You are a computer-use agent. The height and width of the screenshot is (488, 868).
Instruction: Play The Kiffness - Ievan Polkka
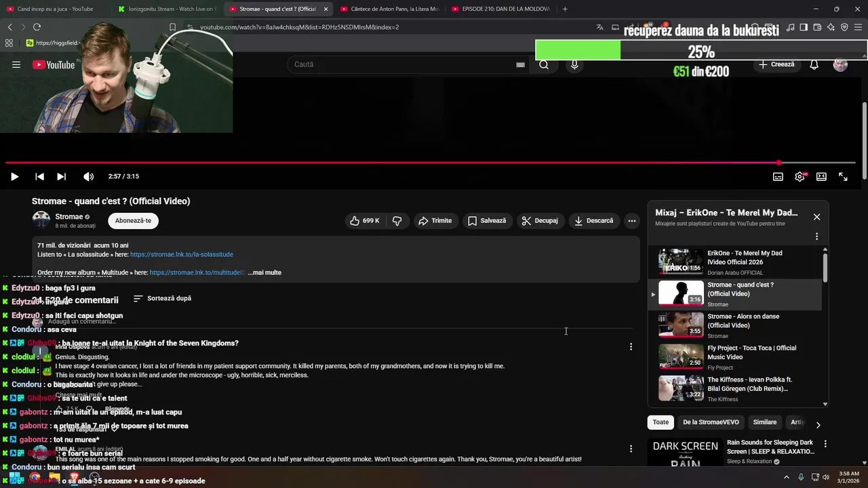tap(736, 389)
